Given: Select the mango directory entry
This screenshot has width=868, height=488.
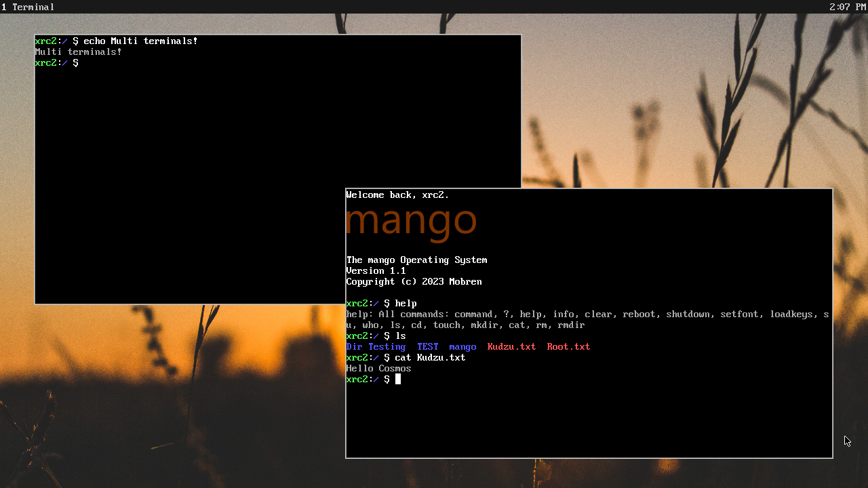Looking at the screenshot, I should pos(462,346).
